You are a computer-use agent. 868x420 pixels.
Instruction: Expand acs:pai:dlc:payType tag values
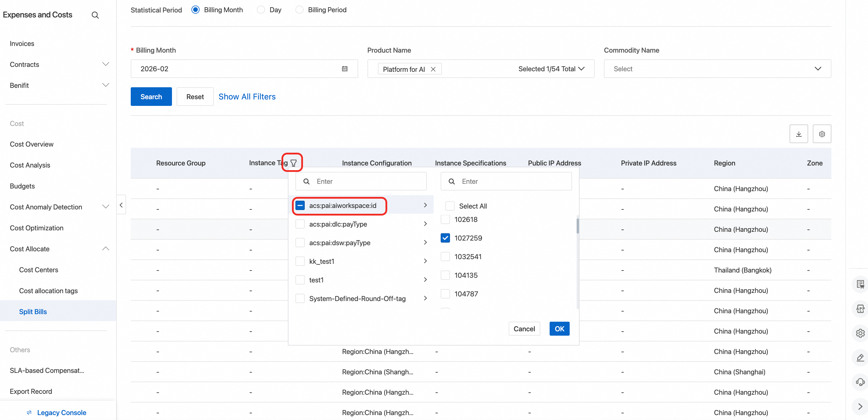coord(425,224)
